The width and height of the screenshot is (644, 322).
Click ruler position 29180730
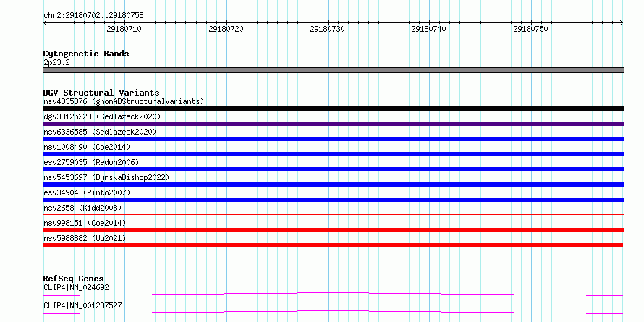pos(327,29)
